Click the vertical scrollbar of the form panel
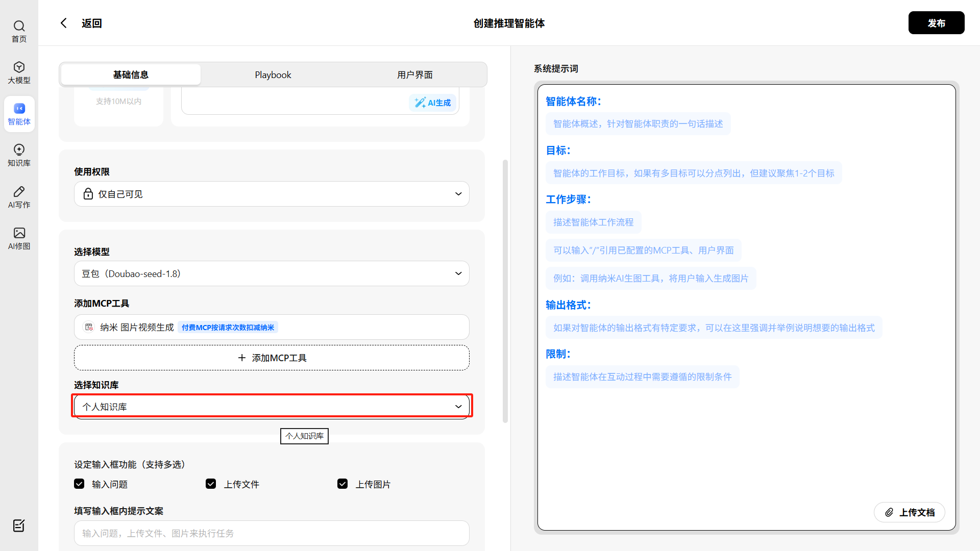 [x=505, y=291]
